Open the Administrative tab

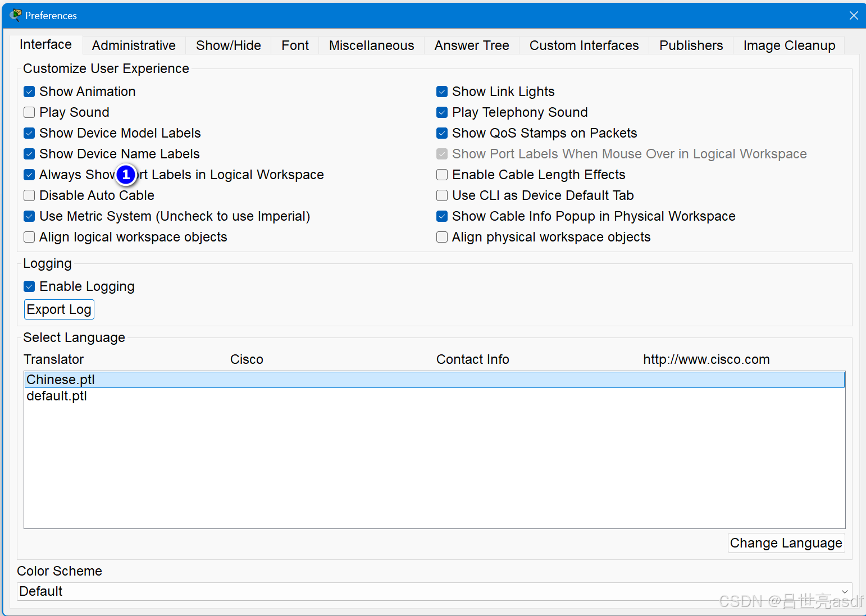[134, 45]
